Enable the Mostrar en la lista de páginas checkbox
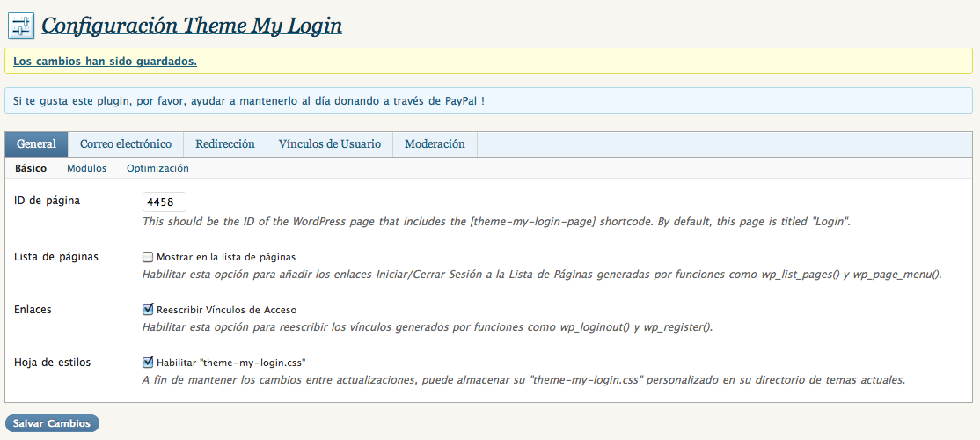The height and width of the screenshot is (440, 980). click(x=148, y=257)
